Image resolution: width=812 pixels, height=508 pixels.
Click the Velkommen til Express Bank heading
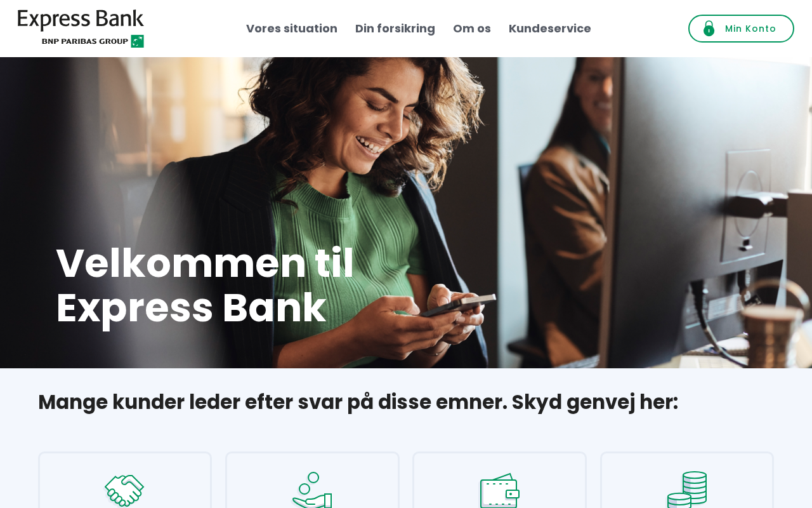click(x=205, y=286)
